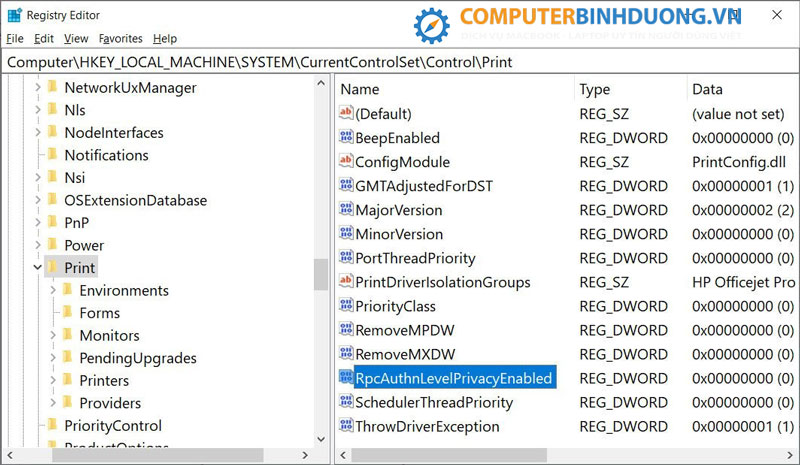Select the PnP folder icon
This screenshot has height=465, width=800.
click(53, 222)
